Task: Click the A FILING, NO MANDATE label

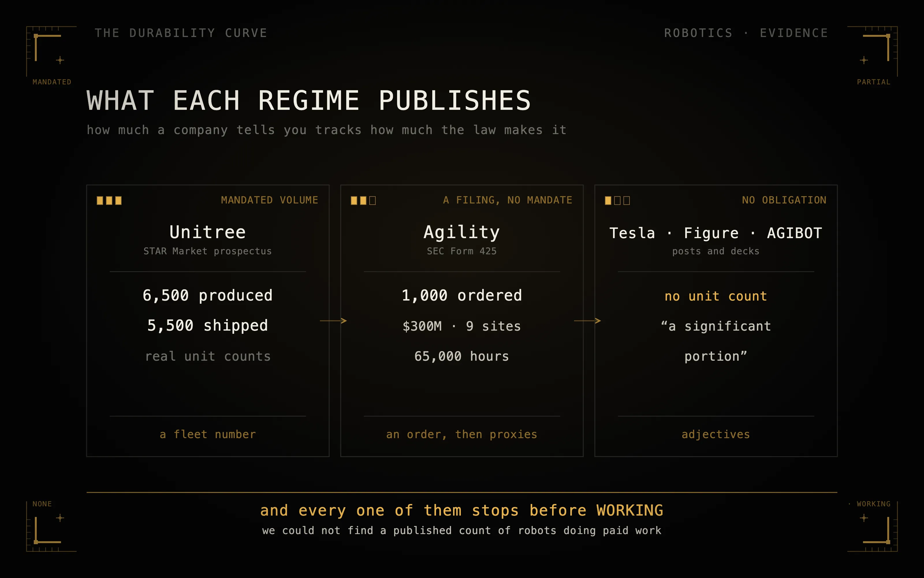Action: click(x=507, y=200)
